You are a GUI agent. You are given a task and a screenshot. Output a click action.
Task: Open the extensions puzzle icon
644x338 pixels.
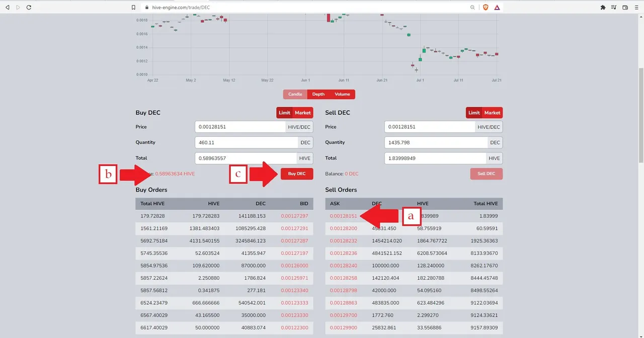pyautogui.click(x=603, y=8)
